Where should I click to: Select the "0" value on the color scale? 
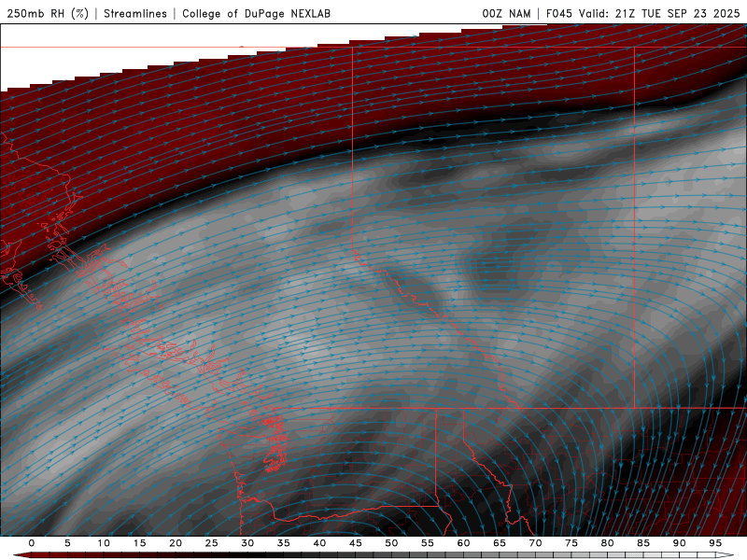pyautogui.click(x=32, y=543)
